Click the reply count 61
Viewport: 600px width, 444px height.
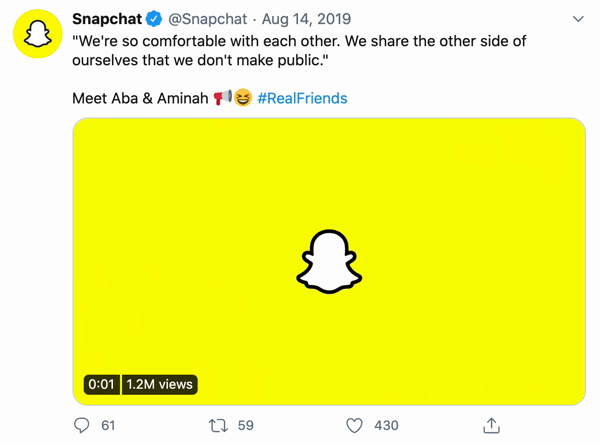108,425
